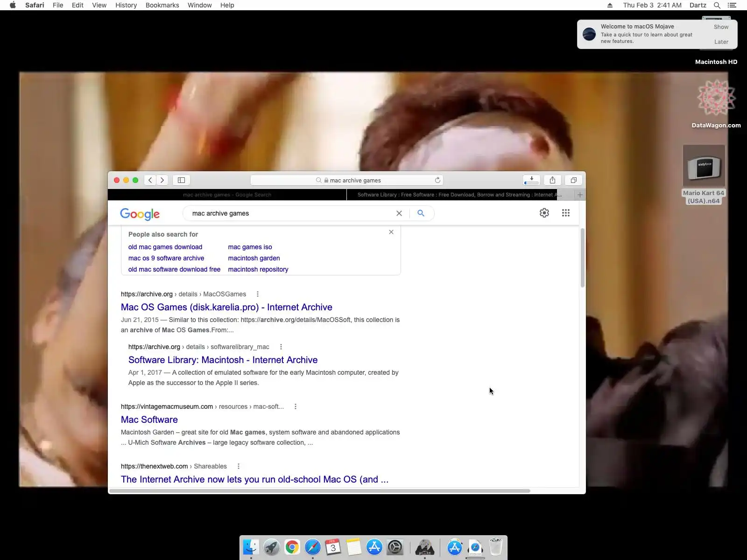Search for old mac games download
Image resolution: width=747 pixels, height=560 pixels.
tap(165, 247)
